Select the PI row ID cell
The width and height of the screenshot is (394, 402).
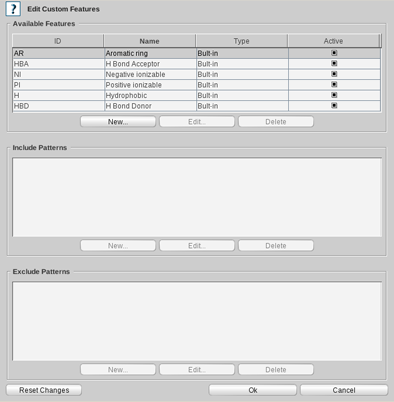pos(58,85)
